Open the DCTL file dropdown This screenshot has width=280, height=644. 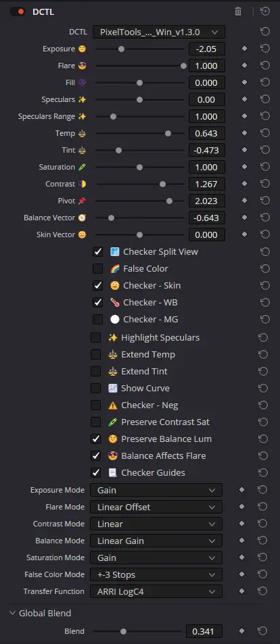(x=159, y=32)
